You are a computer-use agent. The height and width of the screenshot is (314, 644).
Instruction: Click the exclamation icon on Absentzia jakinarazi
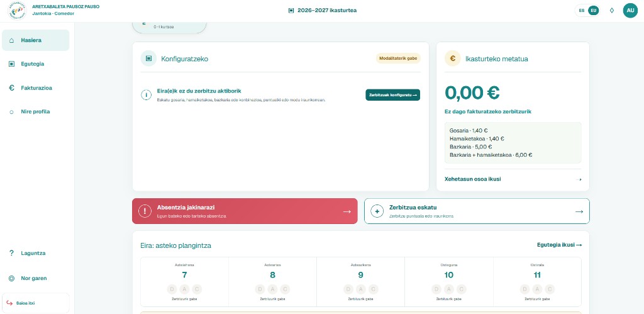[145, 211]
